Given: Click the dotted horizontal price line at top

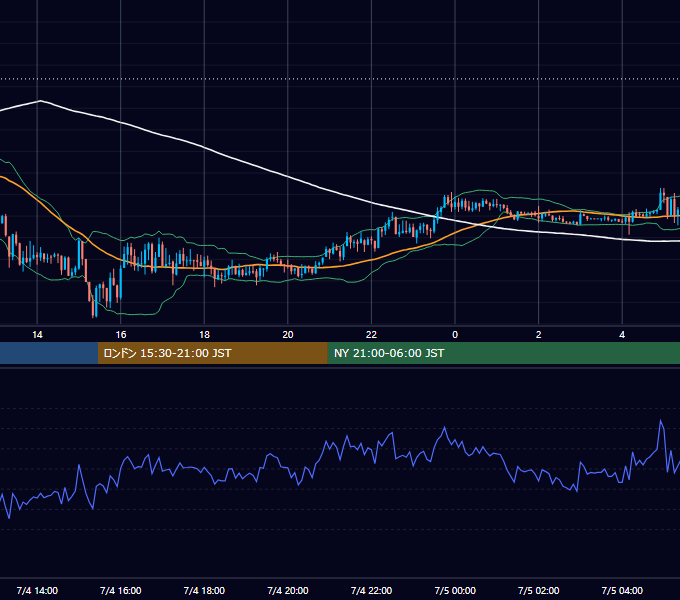Looking at the screenshot, I should [340, 79].
